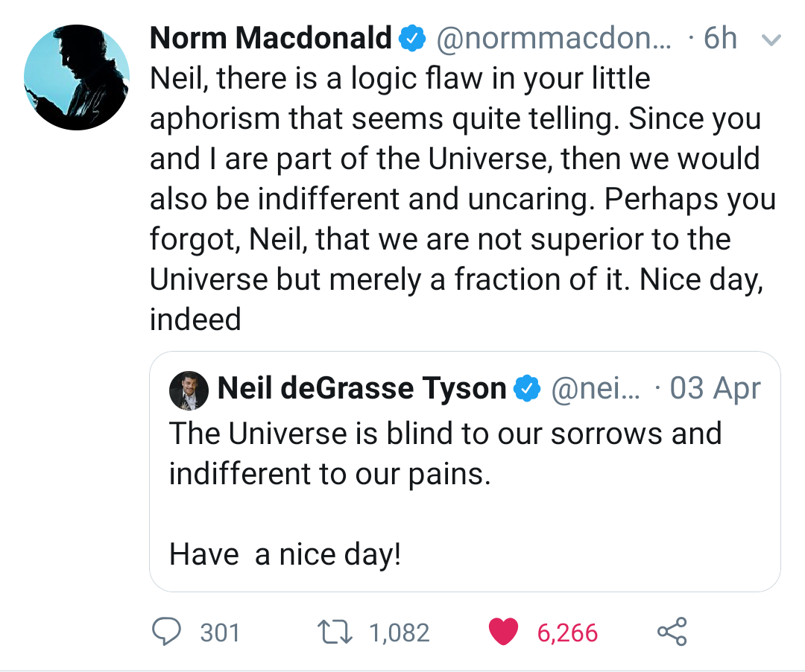Click the 6,266 likes count

pyautogui.click(x=567, y=633)
